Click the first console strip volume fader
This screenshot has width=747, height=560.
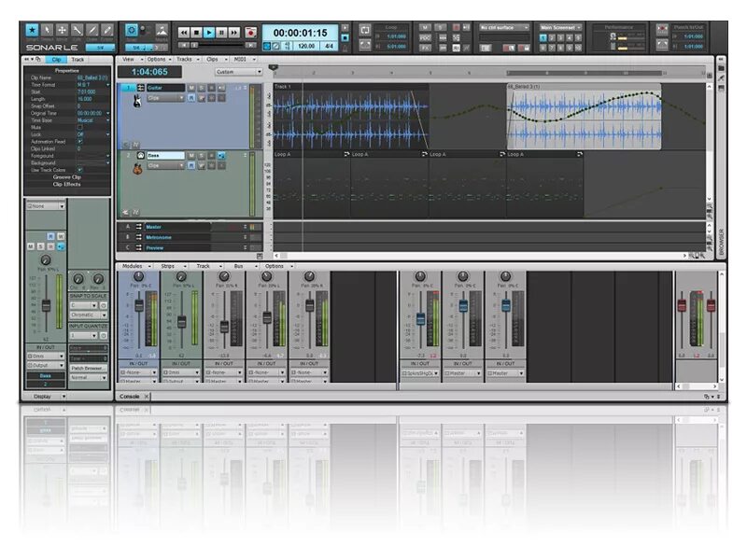click(x=139, y=306)
